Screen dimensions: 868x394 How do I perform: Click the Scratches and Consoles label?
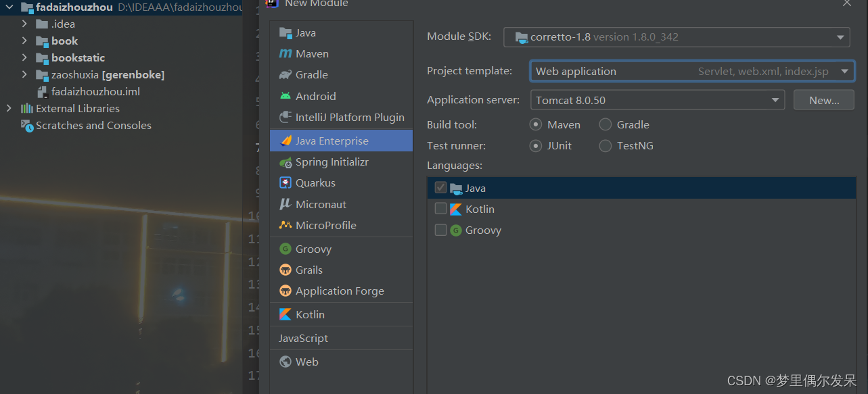click(93, 125)
